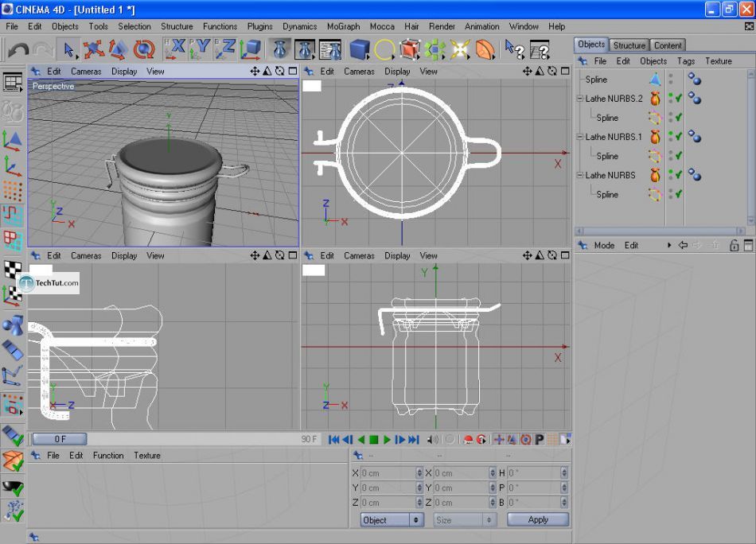
Task: Click the Undo arrow icon
Action: tap(18, 49)
